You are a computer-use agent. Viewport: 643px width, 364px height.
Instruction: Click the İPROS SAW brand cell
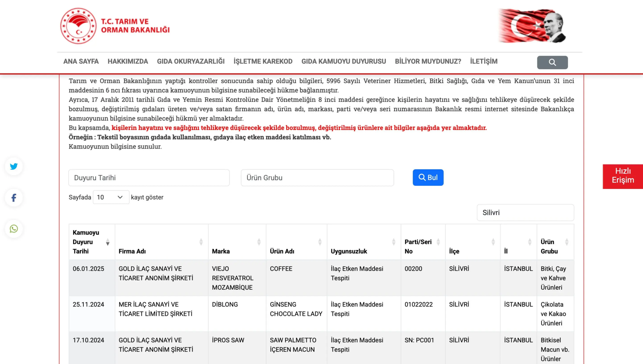point(237,348)
